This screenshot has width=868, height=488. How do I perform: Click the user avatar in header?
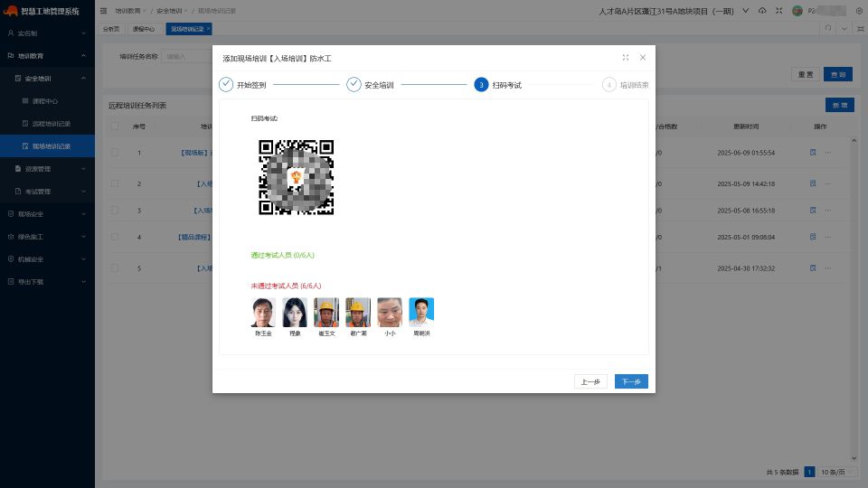(797, 11)
